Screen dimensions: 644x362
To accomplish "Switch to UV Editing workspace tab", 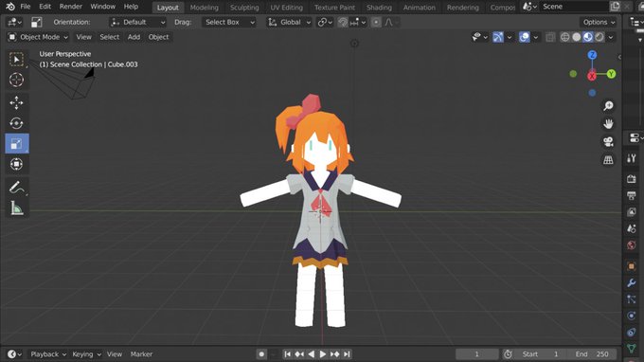I will point(286,8).
